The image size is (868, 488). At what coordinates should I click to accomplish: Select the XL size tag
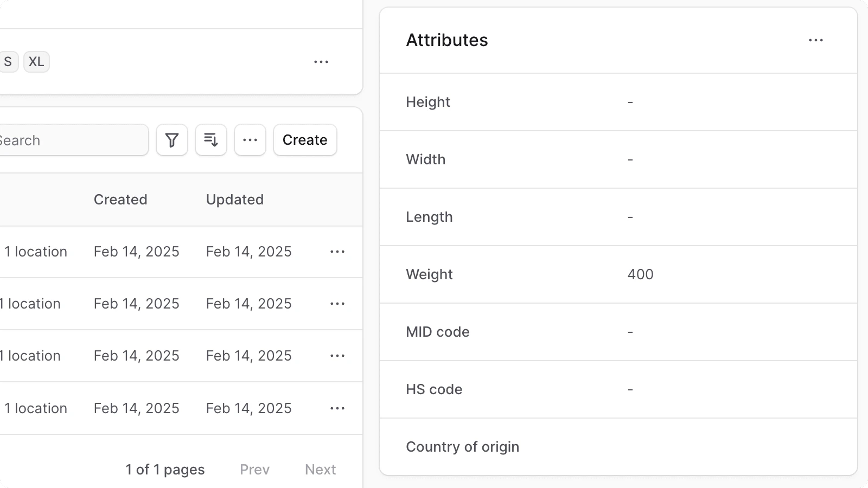(x=36, y=61)
